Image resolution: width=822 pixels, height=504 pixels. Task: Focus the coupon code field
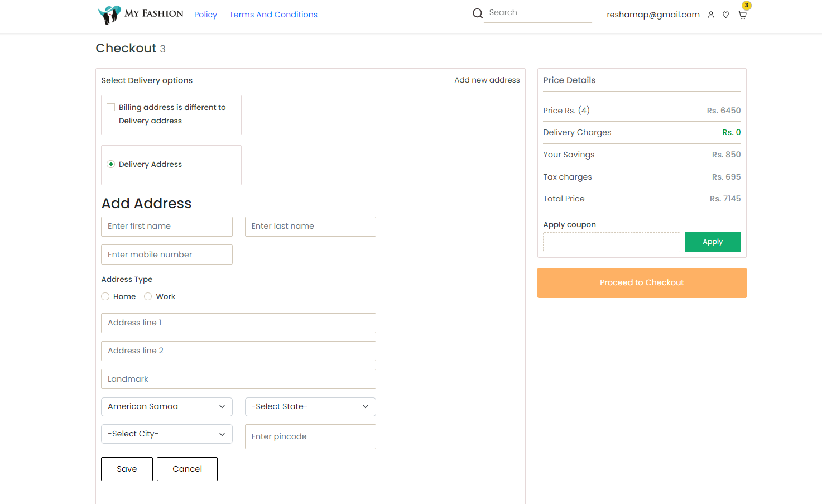[x=612, y=242]
